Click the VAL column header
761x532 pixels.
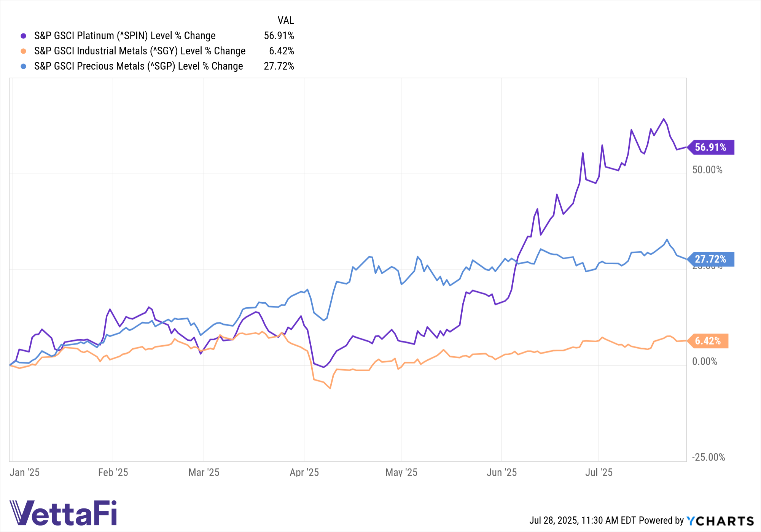pyautogui.click(x=286, y=21)
